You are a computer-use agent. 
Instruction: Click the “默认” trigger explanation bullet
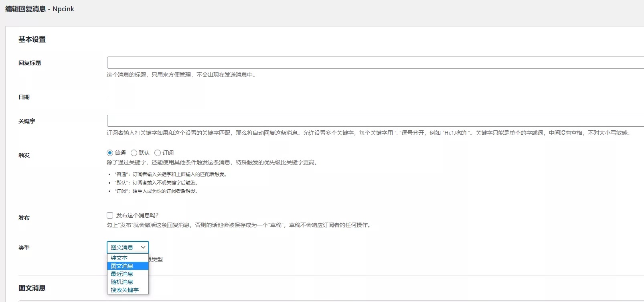tap(157, 183)
